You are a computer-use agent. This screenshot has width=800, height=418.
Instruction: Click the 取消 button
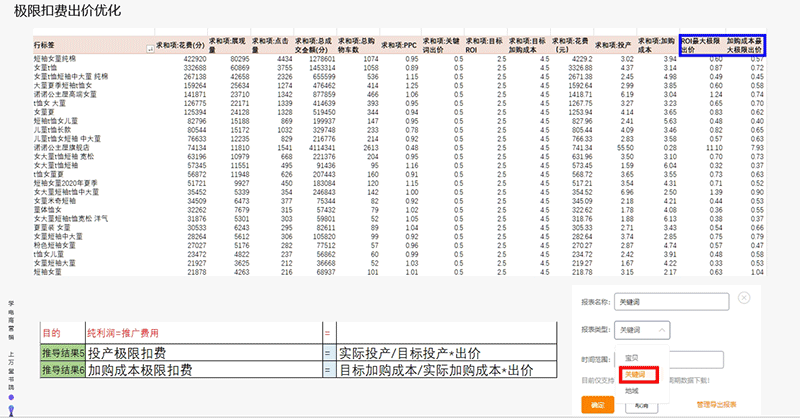point(642,404)
